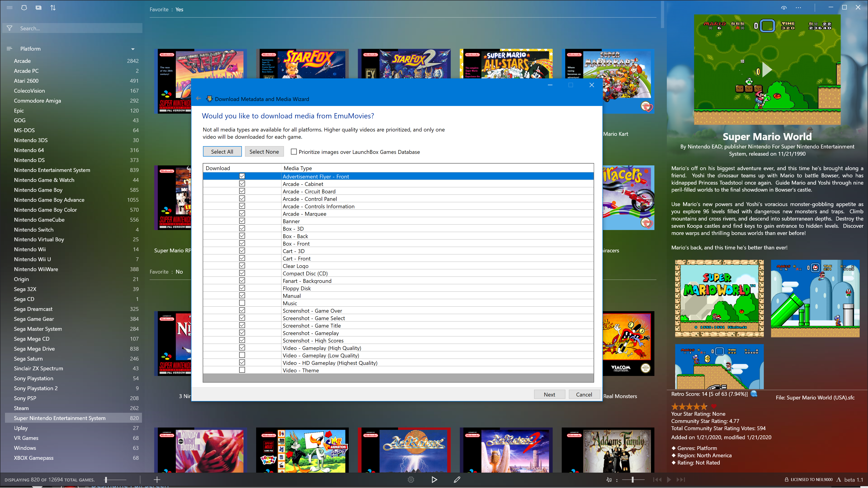Image resolution: width=868 pixels, height=488 pixels.
Task: Toggle the eye view icon at top right
Action: 784,8
